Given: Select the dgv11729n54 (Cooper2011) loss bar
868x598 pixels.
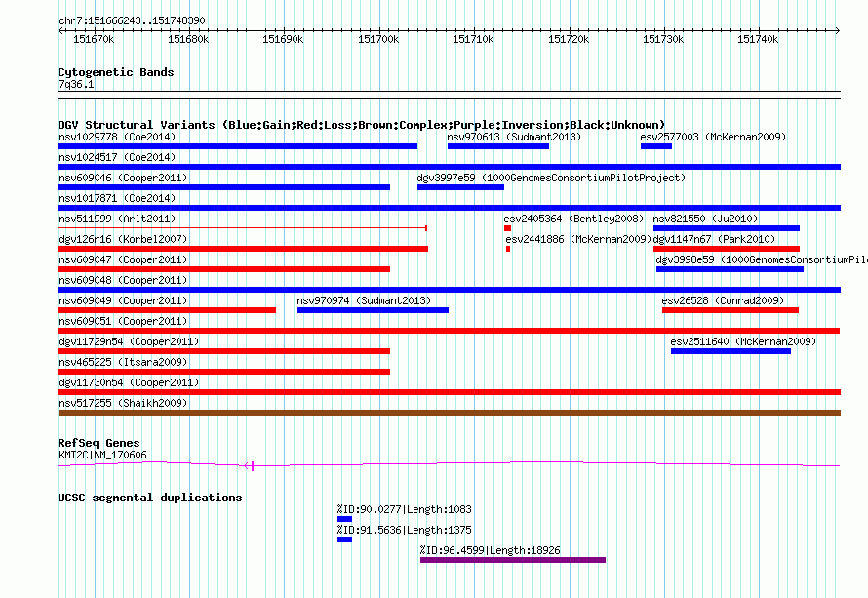Looking at the screenshot, I should coord(223,351).
